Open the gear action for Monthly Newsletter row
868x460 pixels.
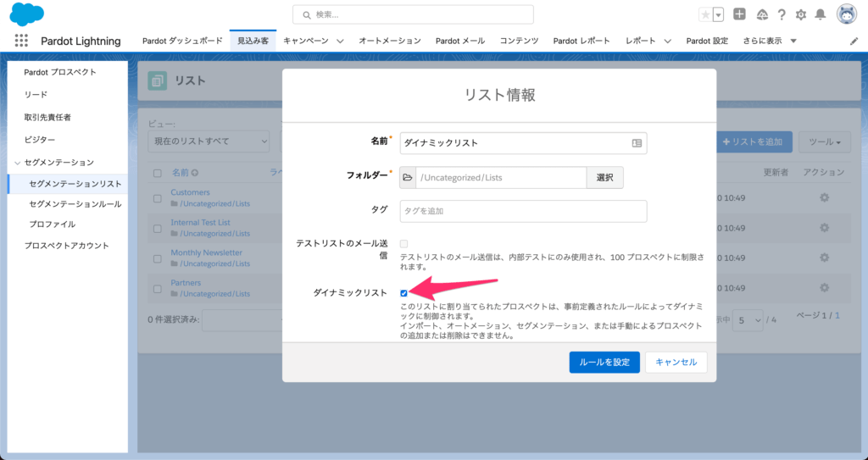(824, 258)
